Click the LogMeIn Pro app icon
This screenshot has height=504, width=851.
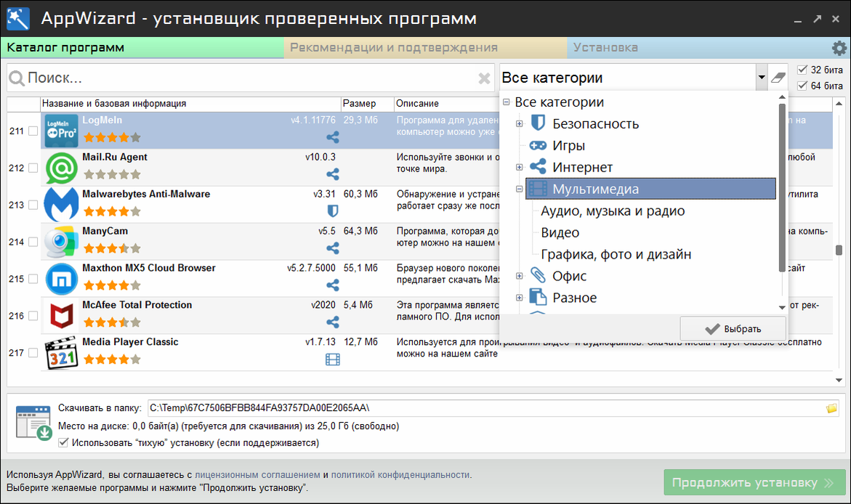61,131
